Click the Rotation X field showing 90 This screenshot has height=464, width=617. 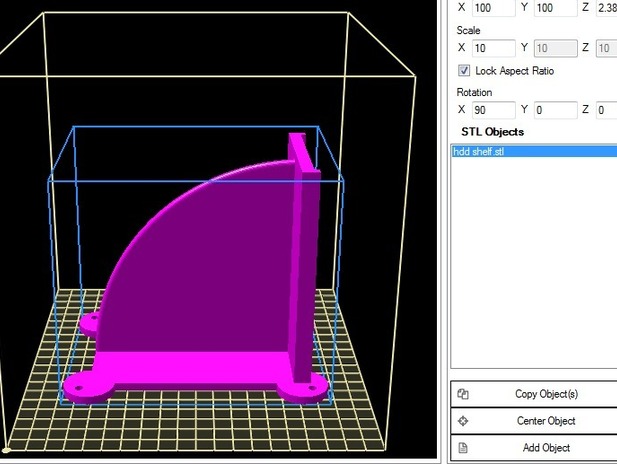coord(493,110)
